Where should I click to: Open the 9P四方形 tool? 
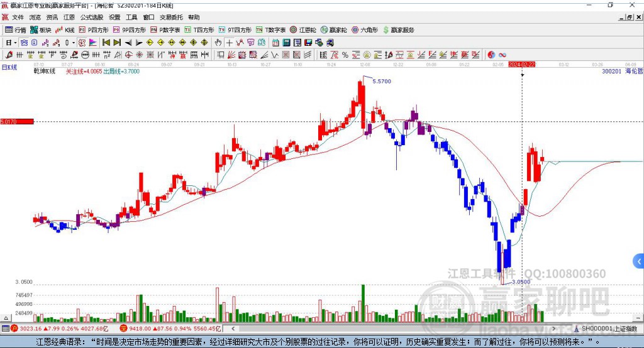pyautogui.click(x=130, y=30)
